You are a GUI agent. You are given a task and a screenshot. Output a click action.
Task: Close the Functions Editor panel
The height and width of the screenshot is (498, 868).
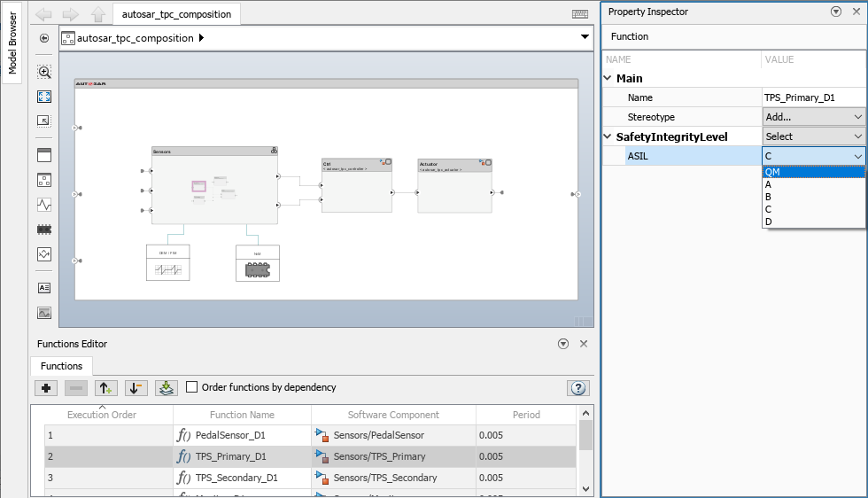click(x=584, y=344)
